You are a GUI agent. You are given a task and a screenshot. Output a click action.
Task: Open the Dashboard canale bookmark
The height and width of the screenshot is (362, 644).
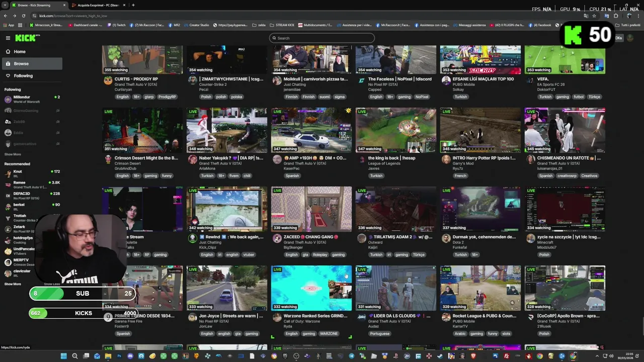point(86,25)
